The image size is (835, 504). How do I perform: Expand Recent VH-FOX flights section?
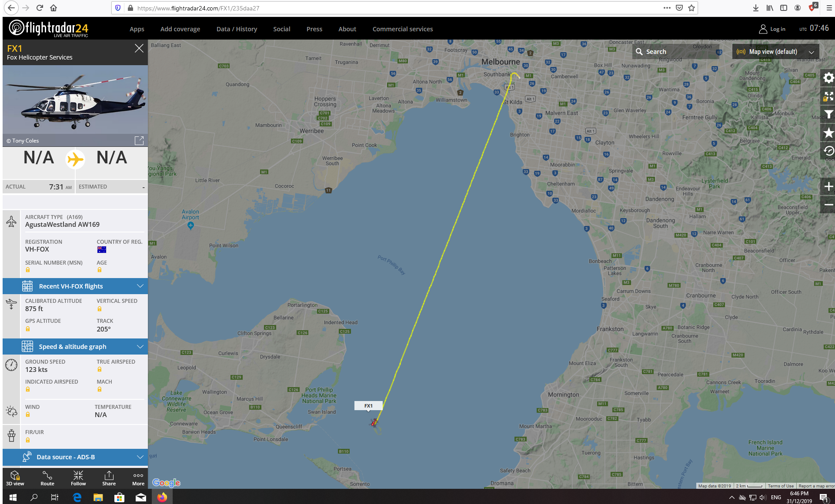coord(75,286)
